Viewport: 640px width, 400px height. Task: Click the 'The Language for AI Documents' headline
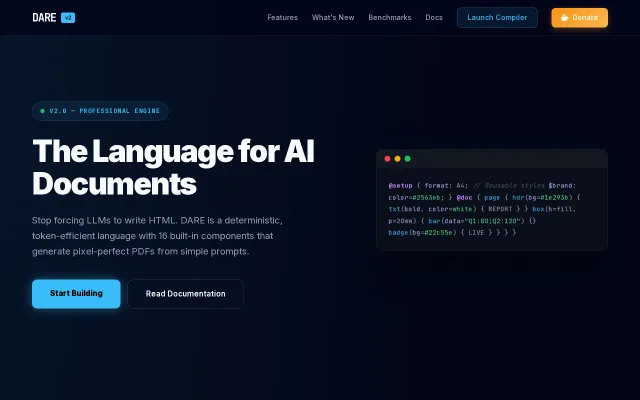coord(173,167)
